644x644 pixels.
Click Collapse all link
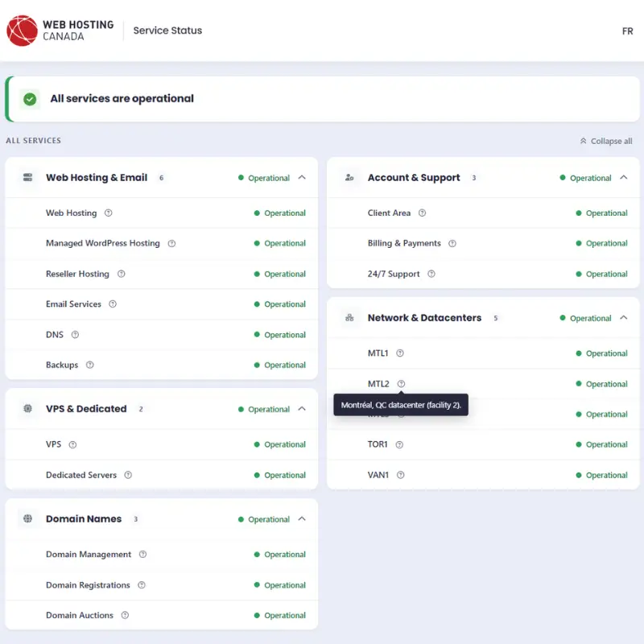(x=606, y=141)
